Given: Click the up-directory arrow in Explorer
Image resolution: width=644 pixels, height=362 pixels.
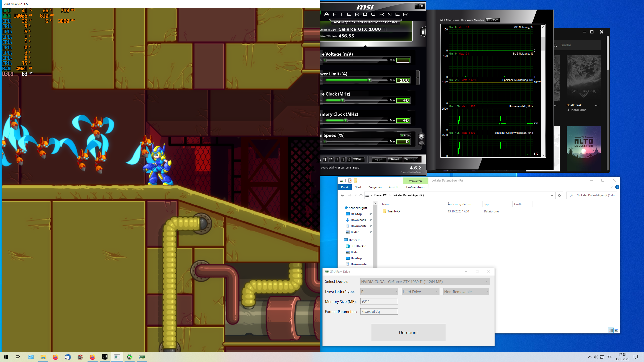Looking at the screenshot, I should (x=361, y=195).
